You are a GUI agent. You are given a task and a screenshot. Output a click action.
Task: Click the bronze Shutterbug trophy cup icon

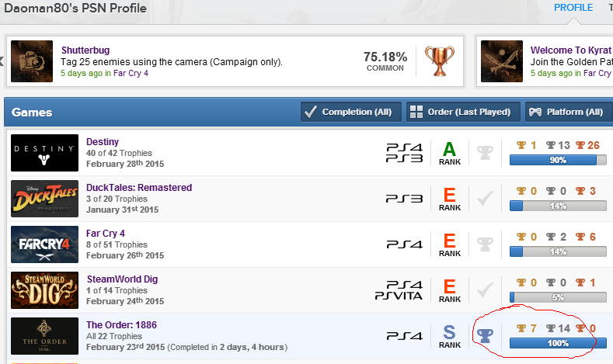point(439,61)
